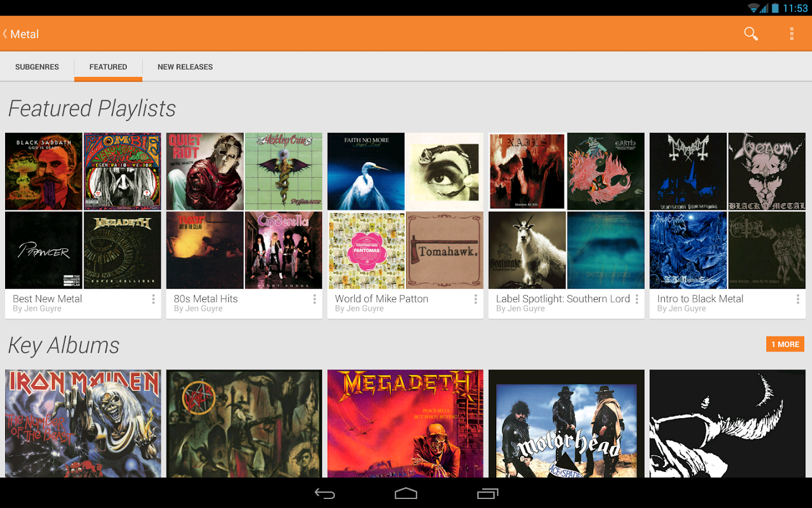Screen dimensions: 812x508
Task: Open the overflow menu in orange header
Action: [x=792, y=34]
